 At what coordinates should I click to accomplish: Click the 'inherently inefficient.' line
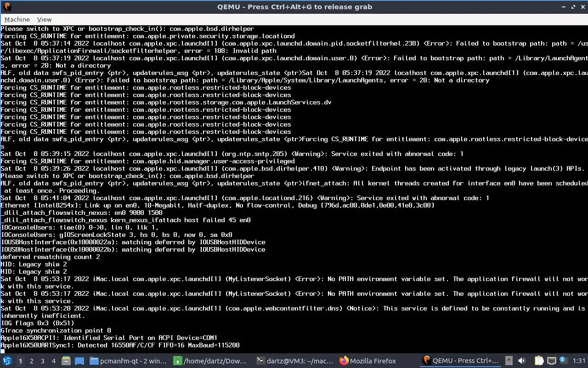click(43, 316)
